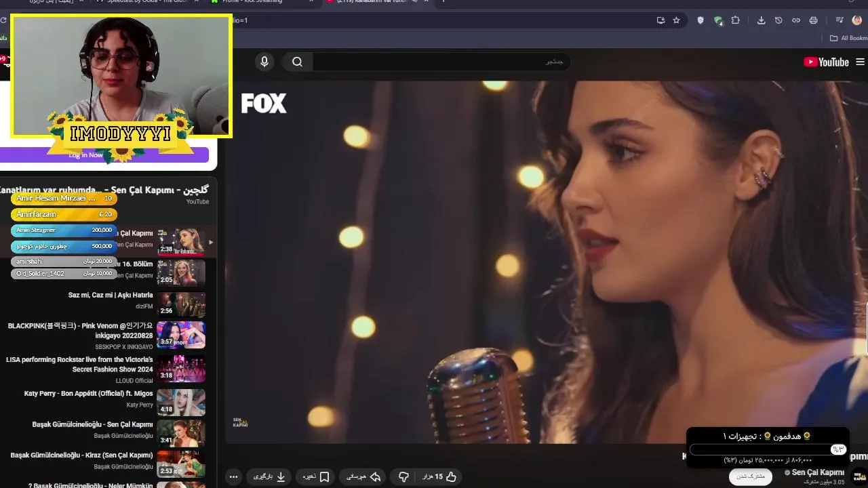Open the browser profile avatar
Viewport: 868px width, 488px height.
(856, 20)
